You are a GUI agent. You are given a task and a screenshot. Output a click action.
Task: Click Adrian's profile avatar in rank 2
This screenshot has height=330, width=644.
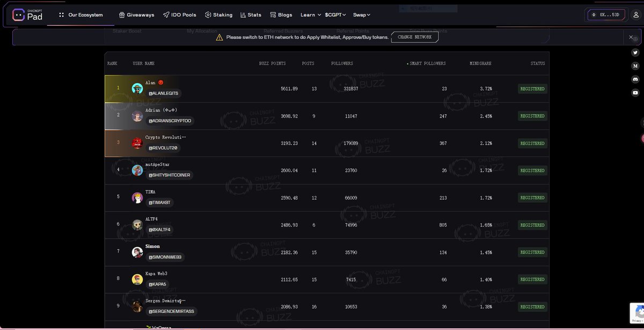(137, 116)
